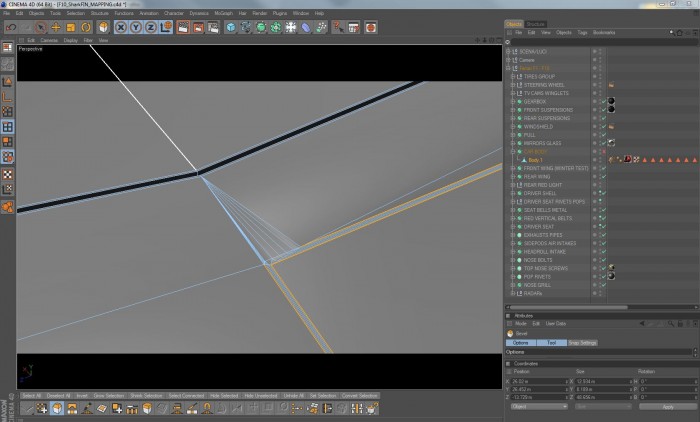Toggle the Y-axis lock icon
Image resolution: width=700 pixels, height=422 pixels.
pos(136,28)
